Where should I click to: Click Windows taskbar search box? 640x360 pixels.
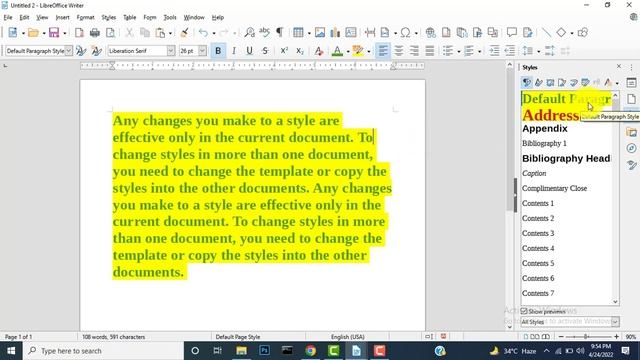click(104, 351)
